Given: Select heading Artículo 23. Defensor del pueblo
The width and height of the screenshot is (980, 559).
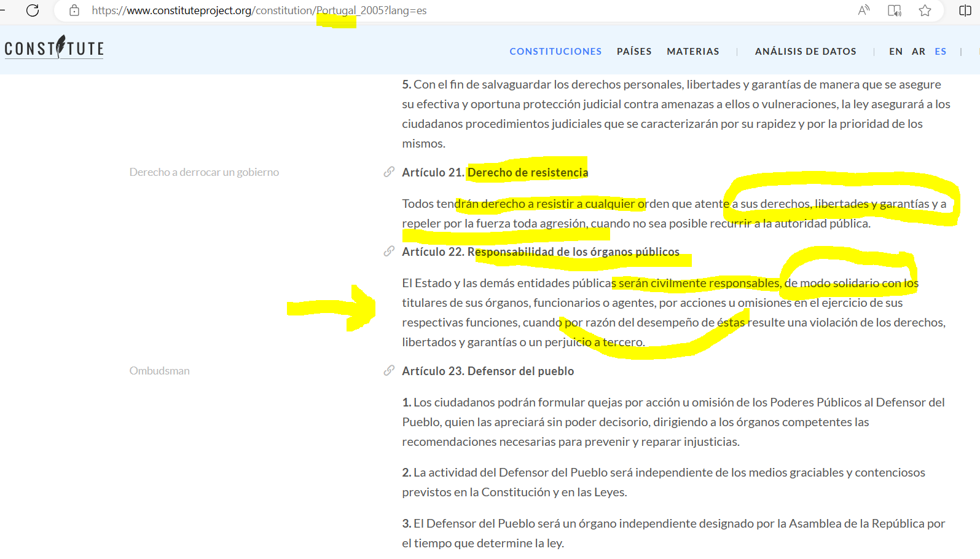Looking at the screenshot, I should (488, 371).
